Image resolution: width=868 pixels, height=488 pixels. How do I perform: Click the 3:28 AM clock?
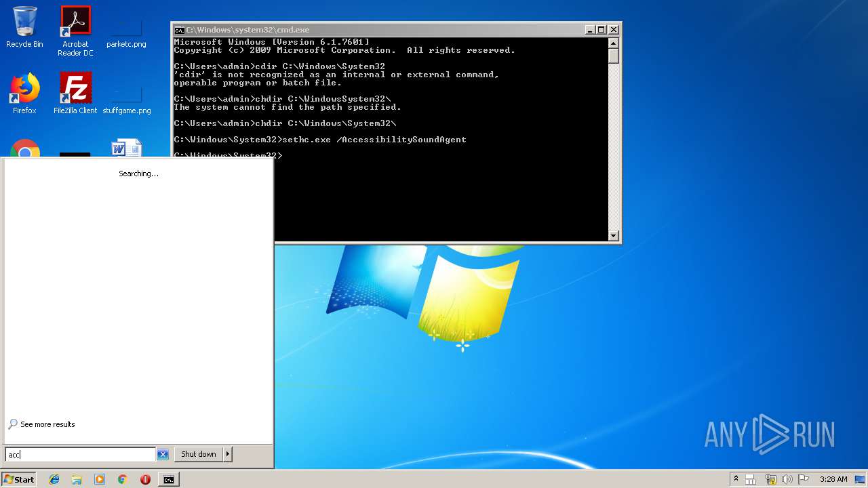point(833,479)
